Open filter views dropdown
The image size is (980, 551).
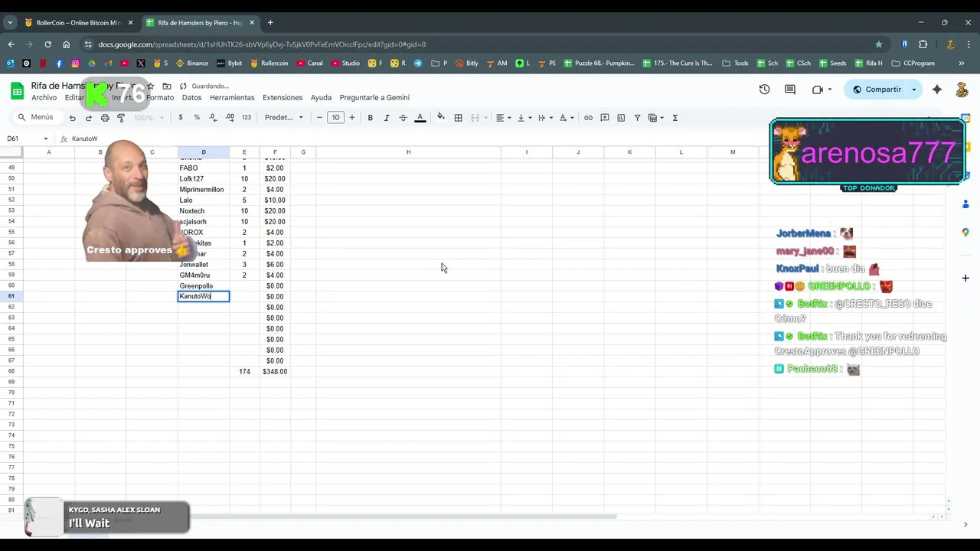point(656,118)
